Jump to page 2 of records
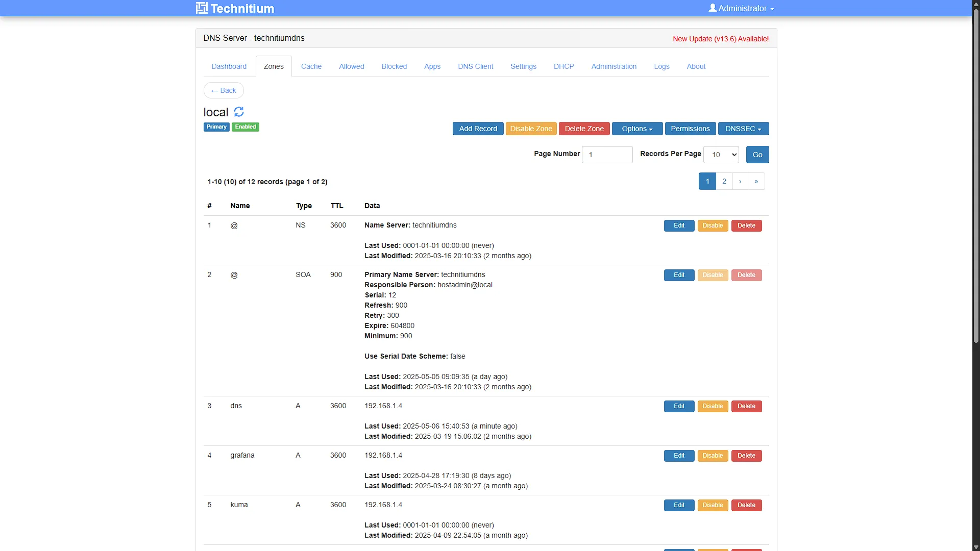The image size is (980, 551). 724,181
